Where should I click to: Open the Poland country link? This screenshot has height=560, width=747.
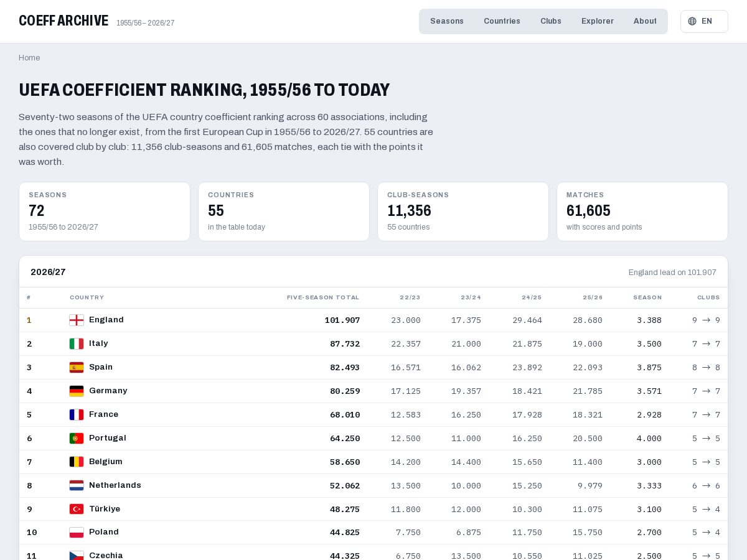pyautogui.click(x=104, y=532)
